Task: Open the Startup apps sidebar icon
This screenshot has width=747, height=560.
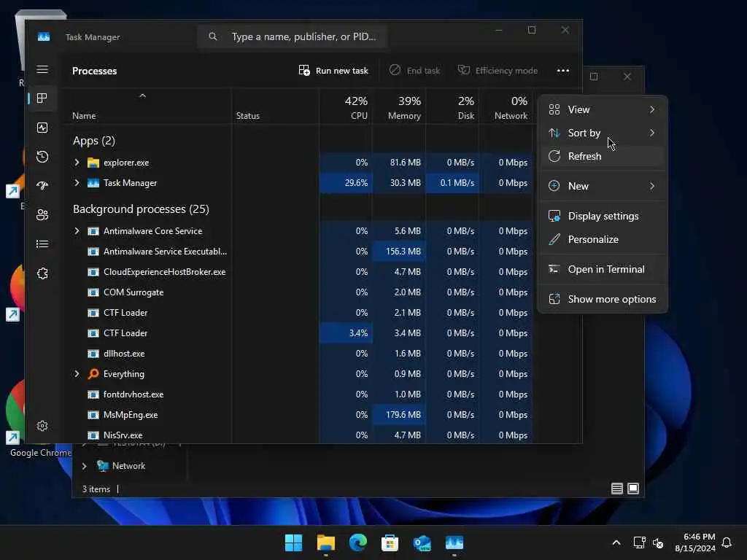Action: tap(42, 186)
